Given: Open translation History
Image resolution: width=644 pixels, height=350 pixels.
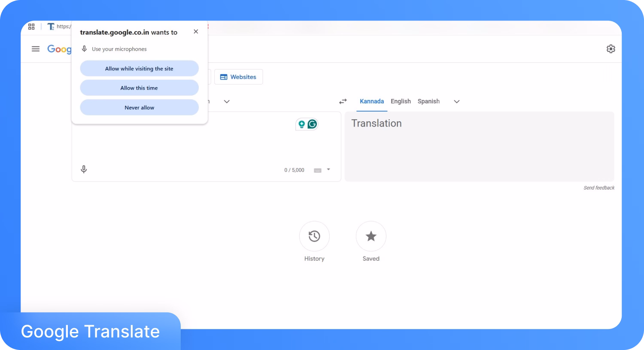Looking at the screenshot, I should click(314, 236).
